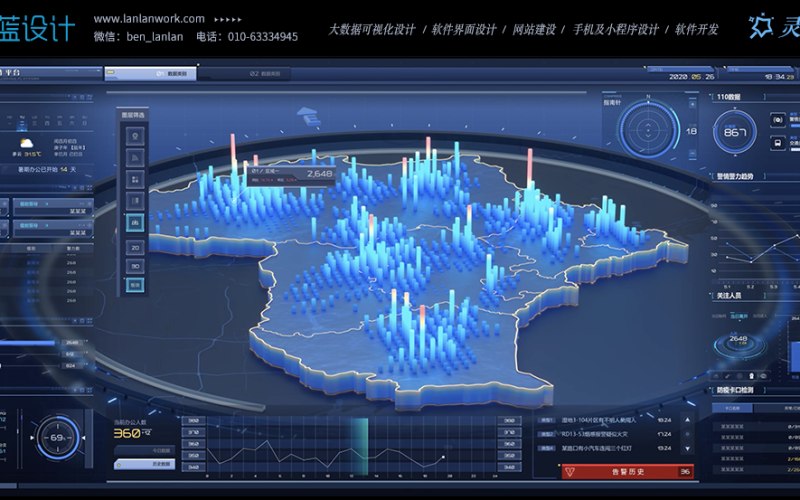Select the grid tiles layer filter icon
This screenshot has width=800, height=500.
click(135, 180)
